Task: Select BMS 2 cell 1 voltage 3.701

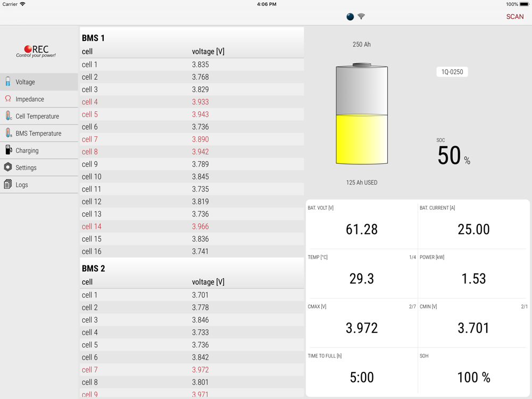Action: point(200,295)
